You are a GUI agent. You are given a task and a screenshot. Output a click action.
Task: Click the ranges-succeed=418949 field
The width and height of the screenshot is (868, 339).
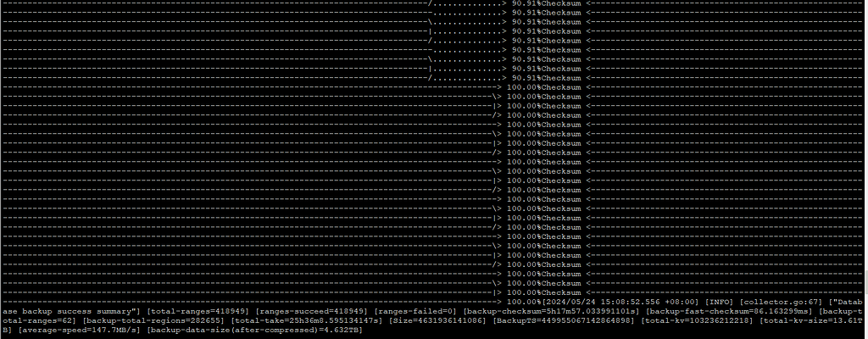coord(311,311)
